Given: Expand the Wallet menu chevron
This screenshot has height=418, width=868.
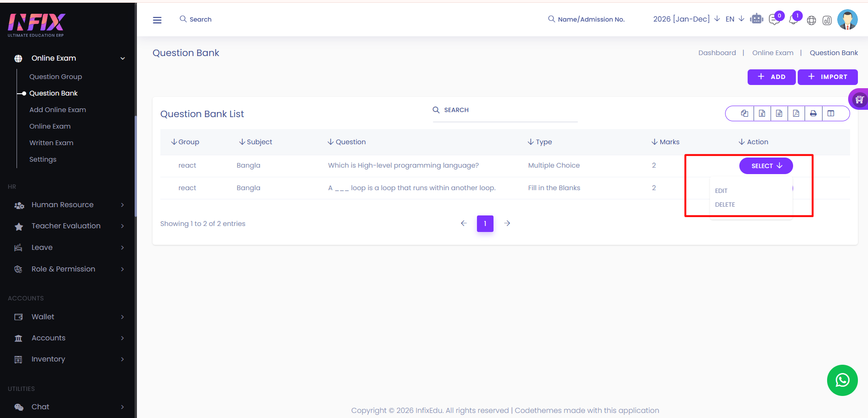Looking at the screenshot, I should click(123, 317).
